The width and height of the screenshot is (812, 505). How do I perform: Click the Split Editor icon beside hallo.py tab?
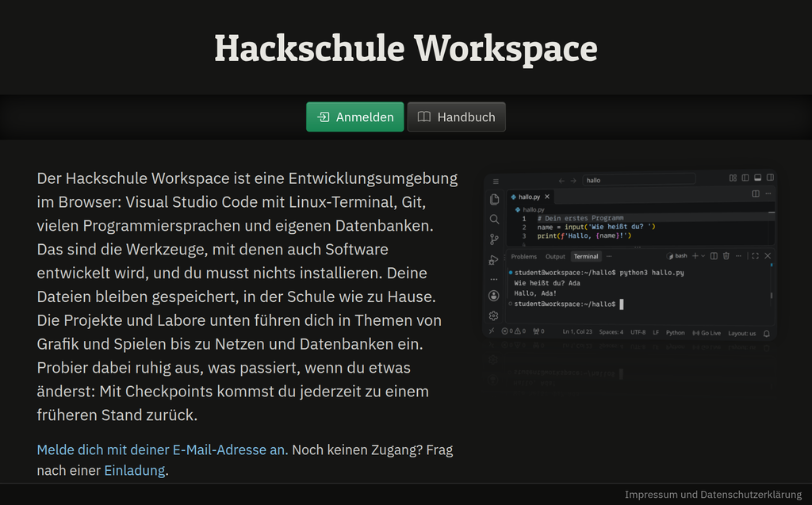(756, 193)
